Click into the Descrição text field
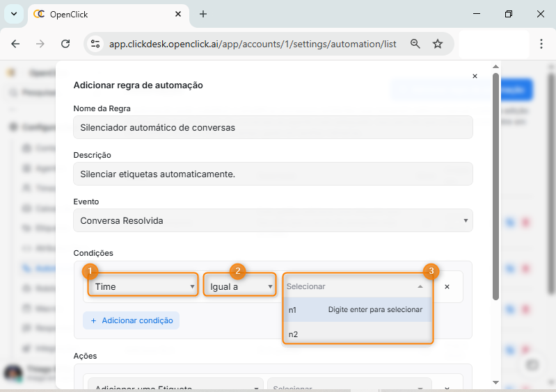556x392 pixels. click(273, 174)
